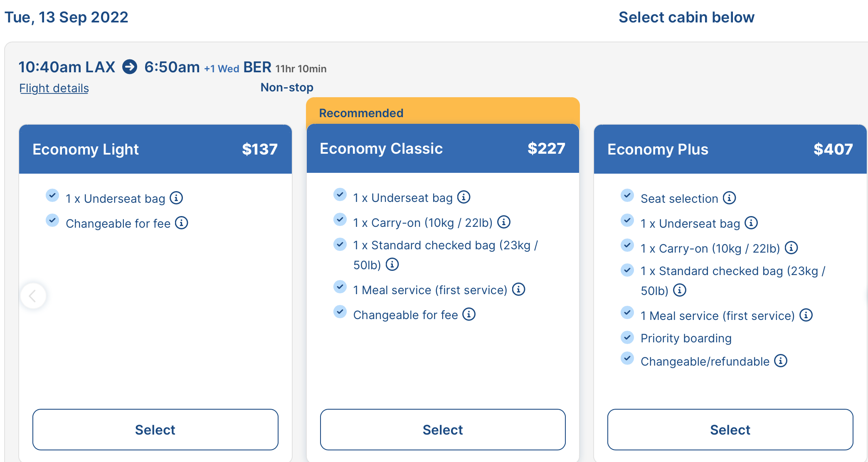The image size is (868, 462).
Task: Click info icon beside Economy Light Underseat bag
Action: click(176, 198)
